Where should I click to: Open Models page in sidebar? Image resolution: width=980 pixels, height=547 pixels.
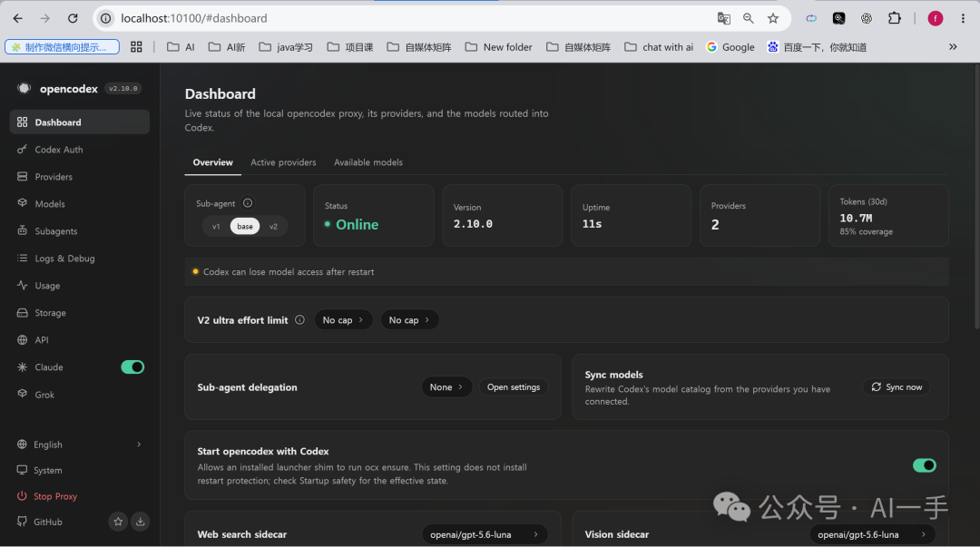(79, 204)
